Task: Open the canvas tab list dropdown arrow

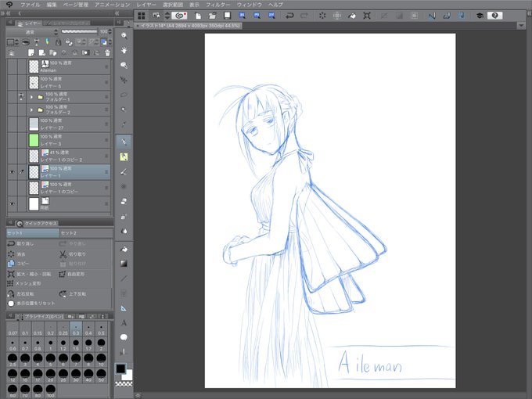Action: click(x=522, y=26)
